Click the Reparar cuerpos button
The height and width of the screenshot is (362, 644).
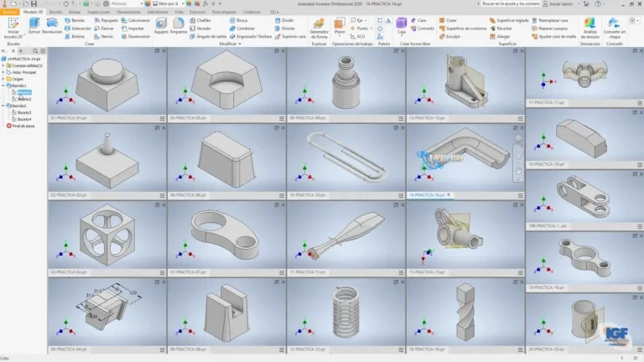pyautogui.click(x=550, y=28)
